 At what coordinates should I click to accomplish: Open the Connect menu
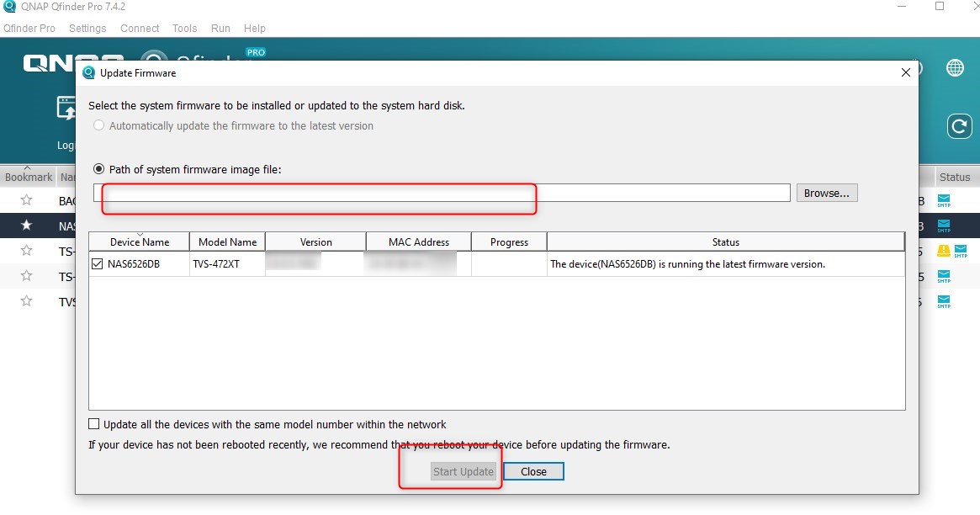coord(140,28)
